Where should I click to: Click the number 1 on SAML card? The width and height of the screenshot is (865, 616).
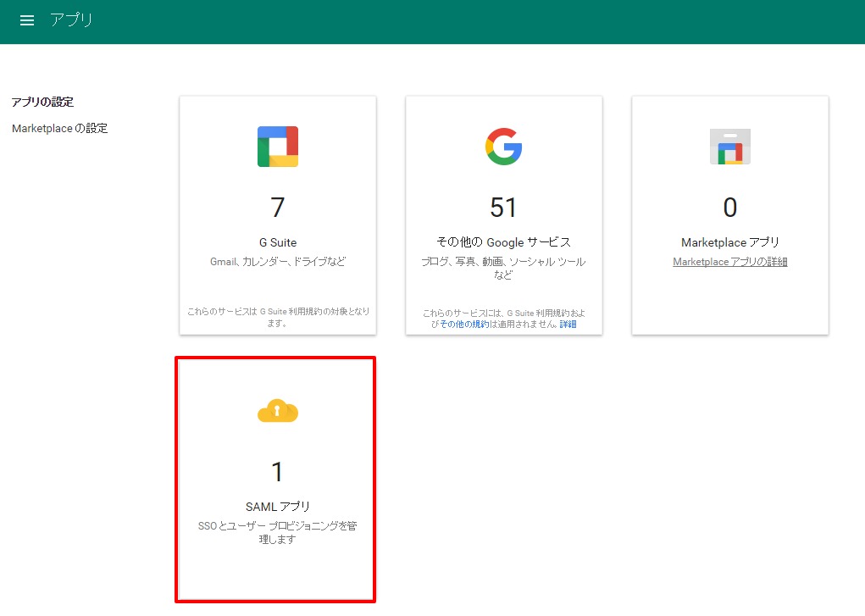277,472
